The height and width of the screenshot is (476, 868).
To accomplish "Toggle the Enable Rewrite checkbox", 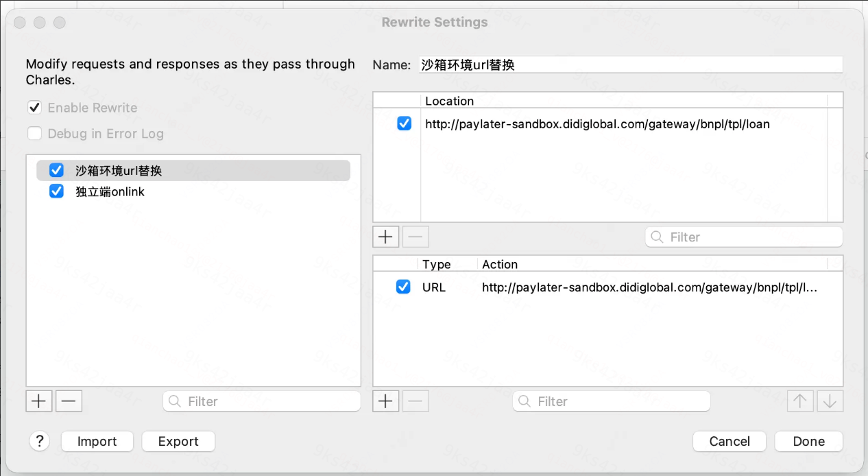I will tap(34, 108).
